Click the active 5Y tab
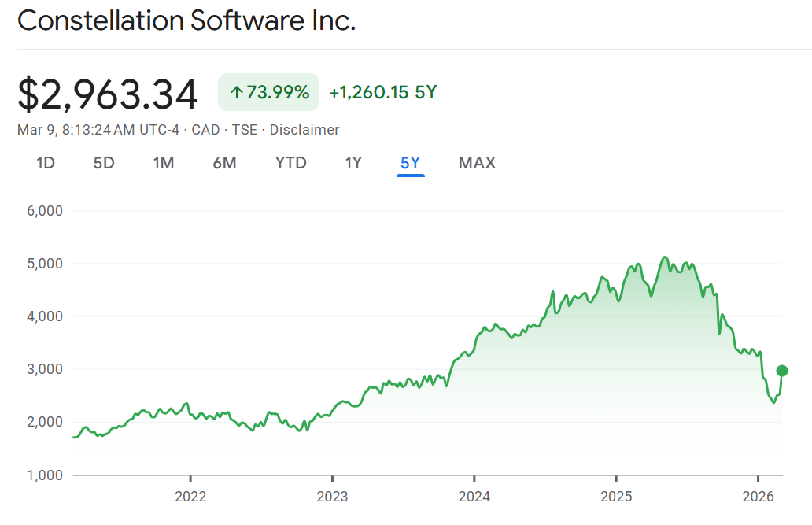 point(411,163)
